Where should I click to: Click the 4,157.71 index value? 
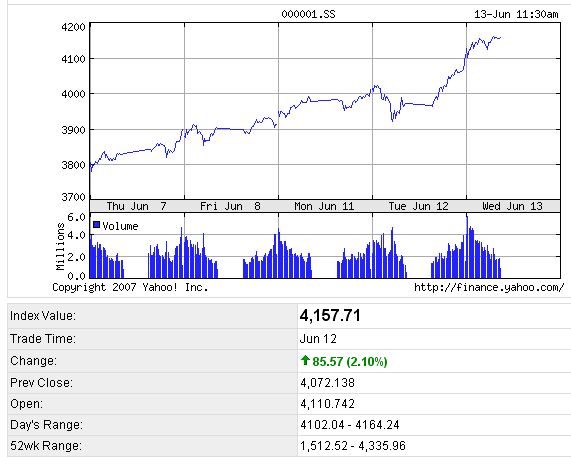tap(330, 315)
